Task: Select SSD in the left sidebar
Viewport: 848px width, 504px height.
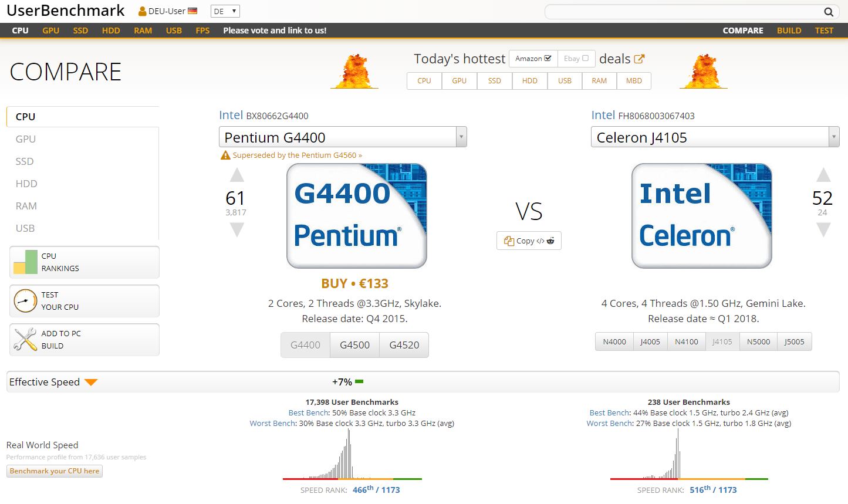Action: (25, 161)
